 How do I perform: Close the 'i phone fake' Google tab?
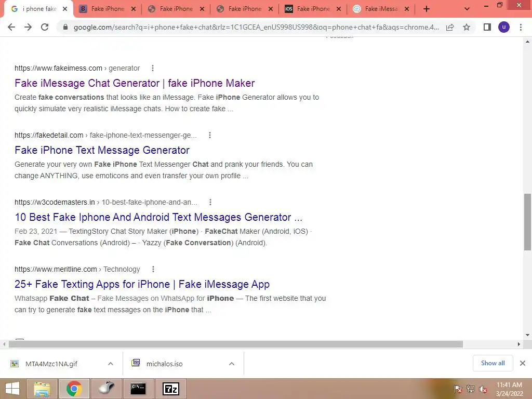tap(65, 9)
